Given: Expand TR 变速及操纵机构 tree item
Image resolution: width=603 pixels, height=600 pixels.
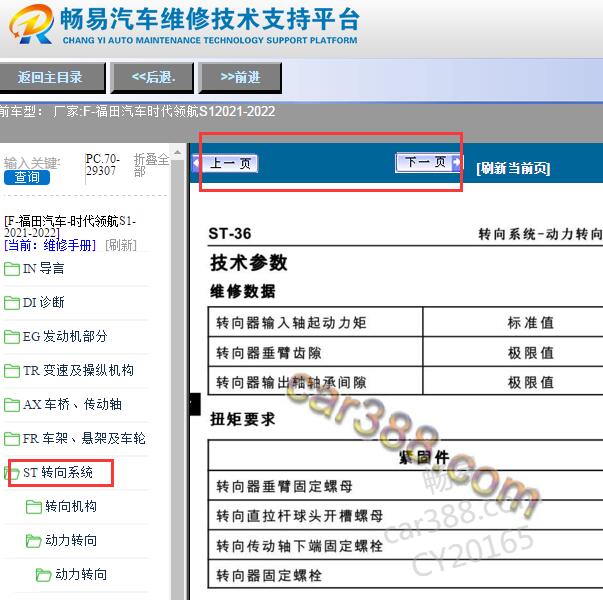Looking at the screenshot, I should coord(78,370).
